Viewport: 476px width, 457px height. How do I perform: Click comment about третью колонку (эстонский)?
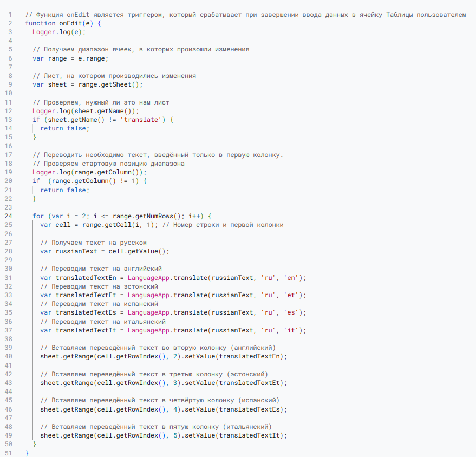point(154,375)
